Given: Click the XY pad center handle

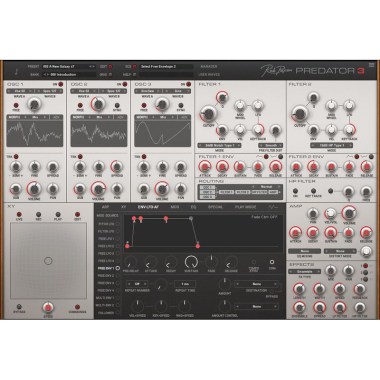Looking at the screenshot, I should point(48,261).
